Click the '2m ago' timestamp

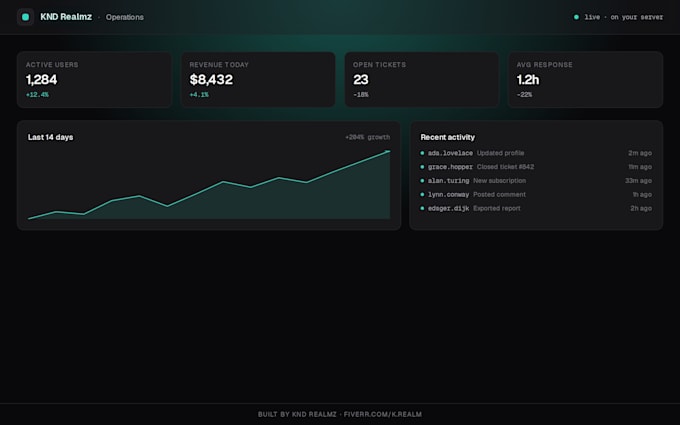point(640,153)
